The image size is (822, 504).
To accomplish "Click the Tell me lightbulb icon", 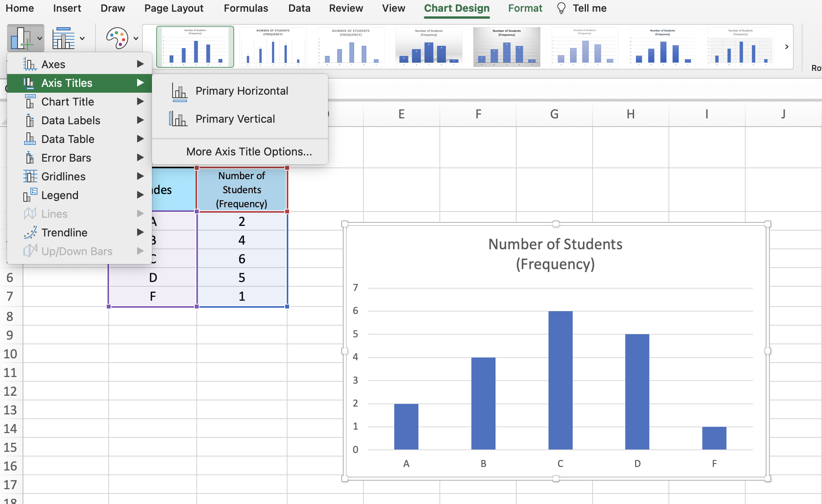I will click(x=561, y=8).
